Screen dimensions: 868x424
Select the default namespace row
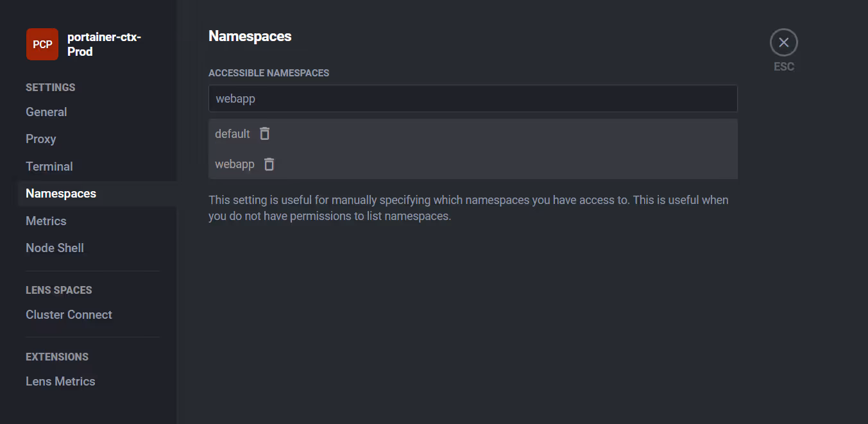[x=473, y=133]
